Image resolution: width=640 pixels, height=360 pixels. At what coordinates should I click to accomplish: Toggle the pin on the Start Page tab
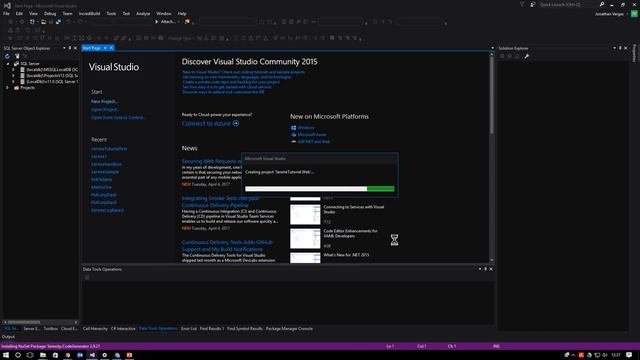coord(105,48)
